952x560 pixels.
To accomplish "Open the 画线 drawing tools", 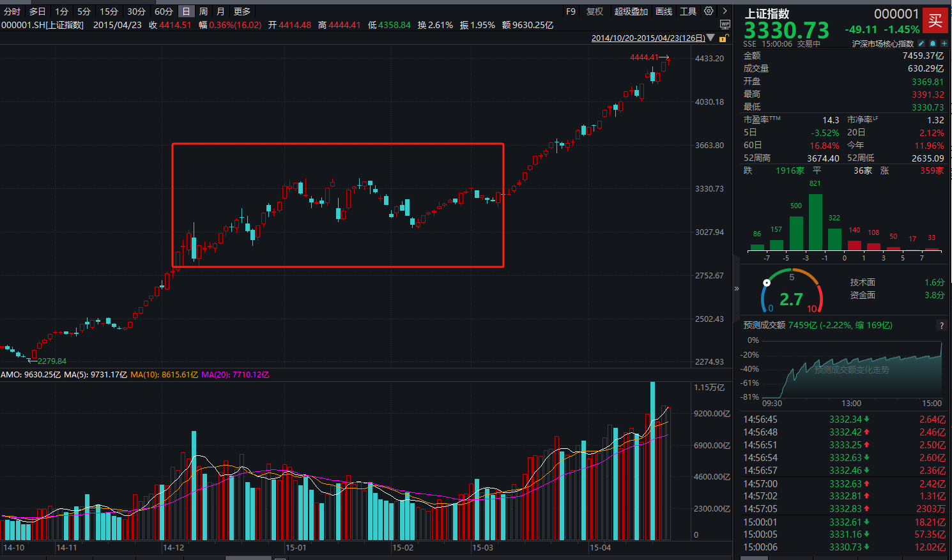I will pos(664,11).
